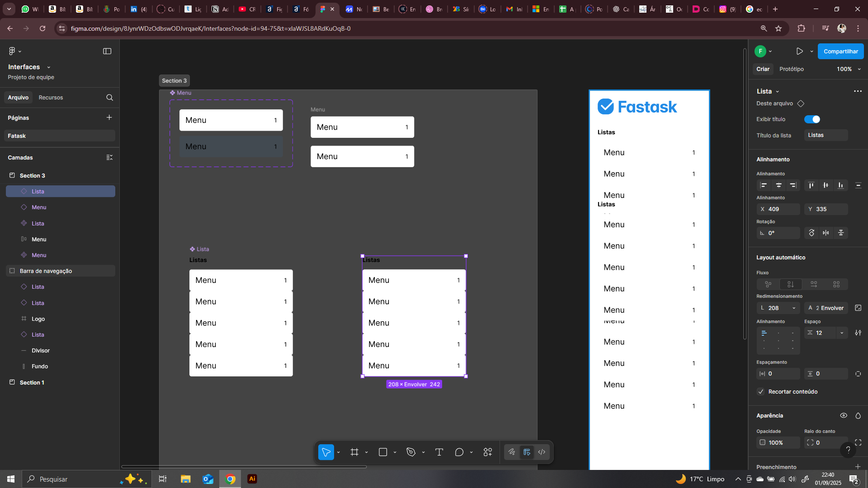Select the Frame tool in the bottom toolbar
Viewport: 868px width, 488px height.
(354, 452)
